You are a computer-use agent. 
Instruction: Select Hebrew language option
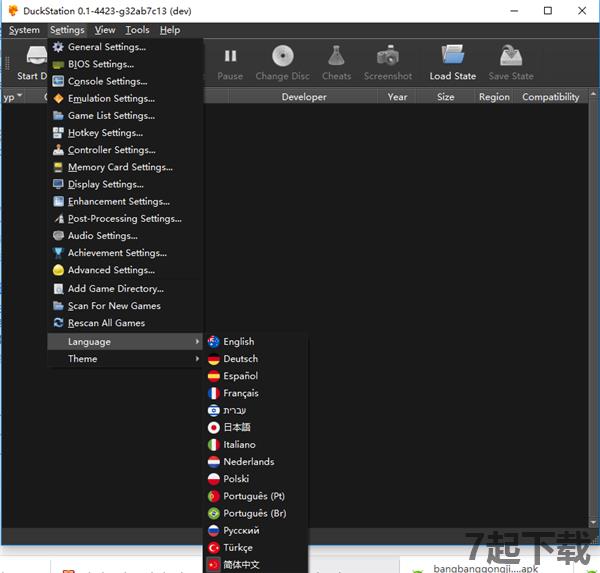(257, 410)
